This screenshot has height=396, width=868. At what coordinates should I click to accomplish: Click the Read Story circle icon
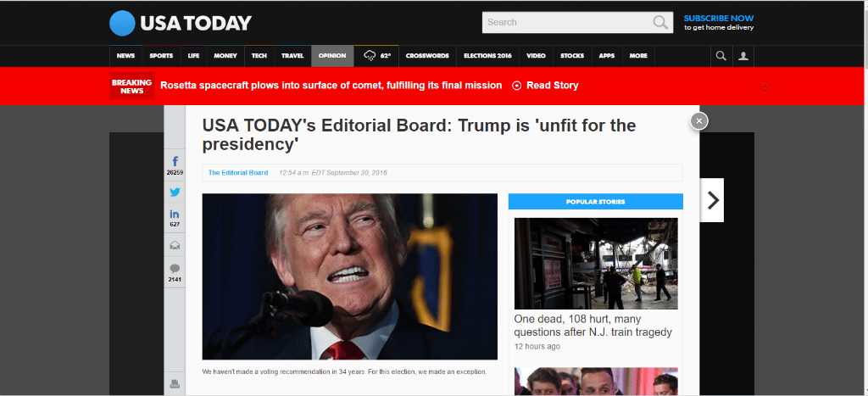(x=516, y=86)
